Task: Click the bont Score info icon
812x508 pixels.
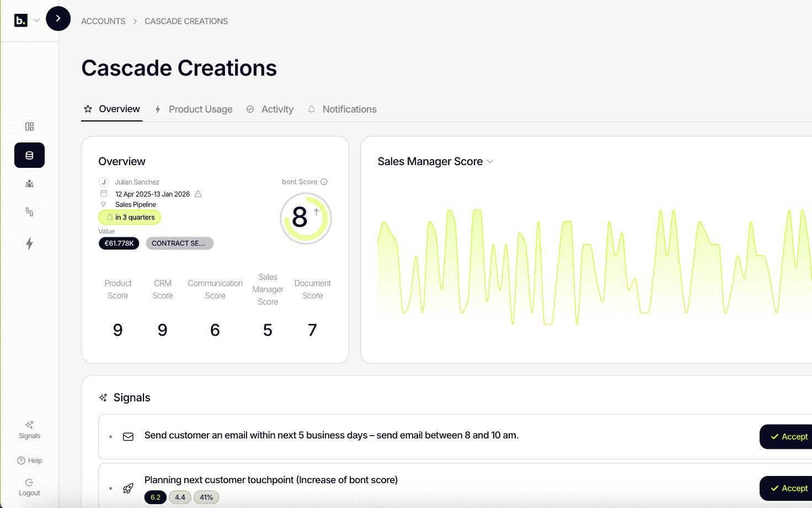Action: coord(323,181)
